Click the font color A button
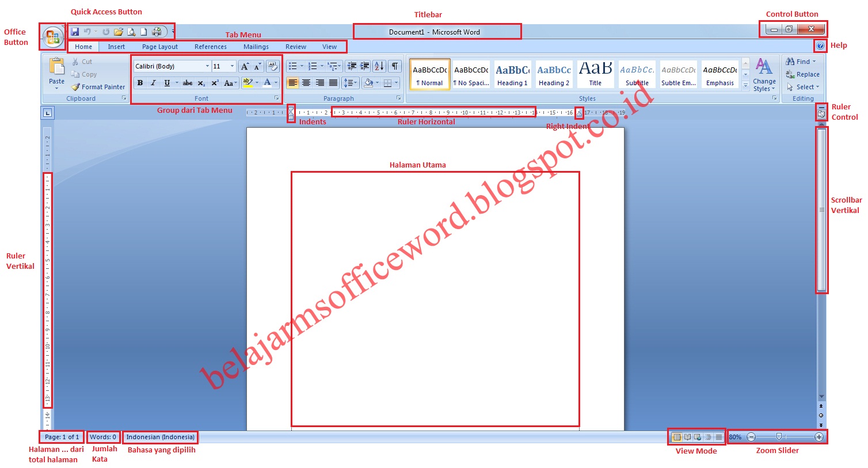 pos(267,83)
